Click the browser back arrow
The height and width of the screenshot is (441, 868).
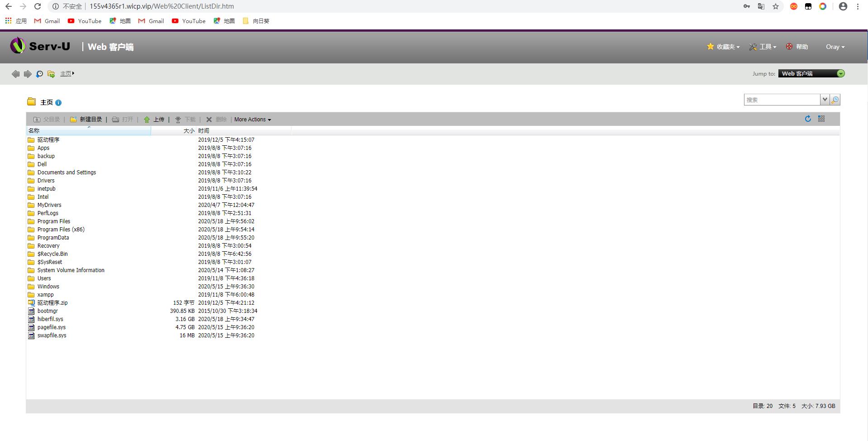8,6
